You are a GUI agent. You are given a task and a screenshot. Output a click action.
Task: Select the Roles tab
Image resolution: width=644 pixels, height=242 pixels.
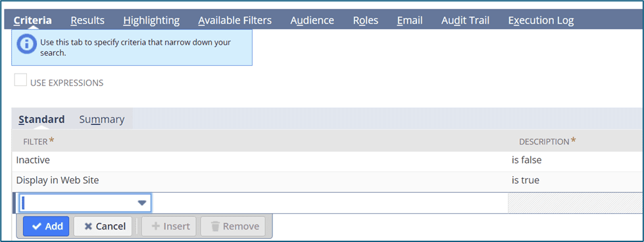tap(366, 20)
